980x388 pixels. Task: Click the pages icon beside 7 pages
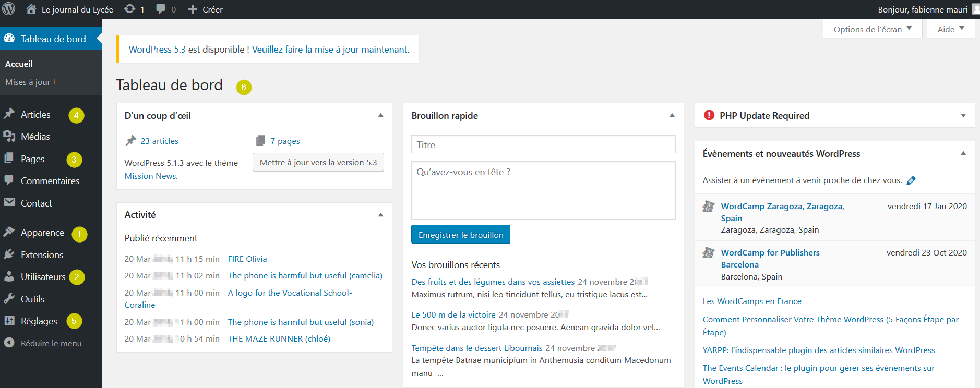pos(260,141)
